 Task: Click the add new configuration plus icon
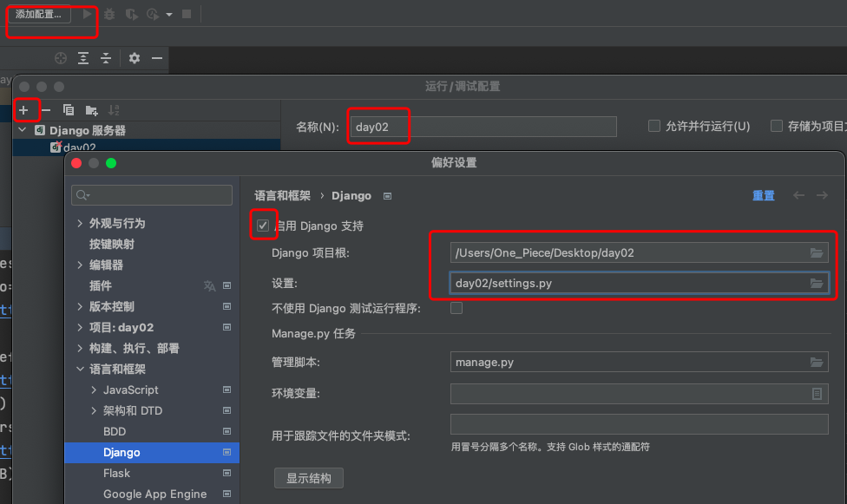[x=24, y=110]
